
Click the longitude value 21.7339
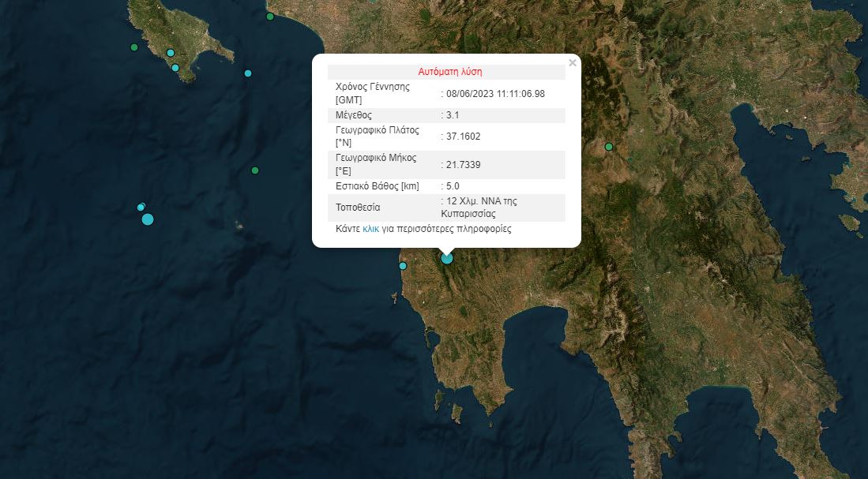(x=464, y=165)
